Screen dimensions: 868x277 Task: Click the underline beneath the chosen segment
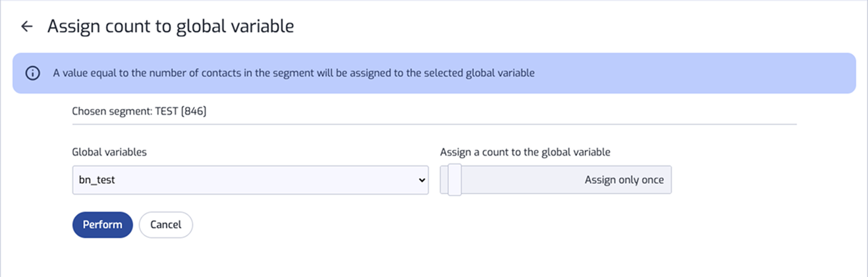point(434,123)
